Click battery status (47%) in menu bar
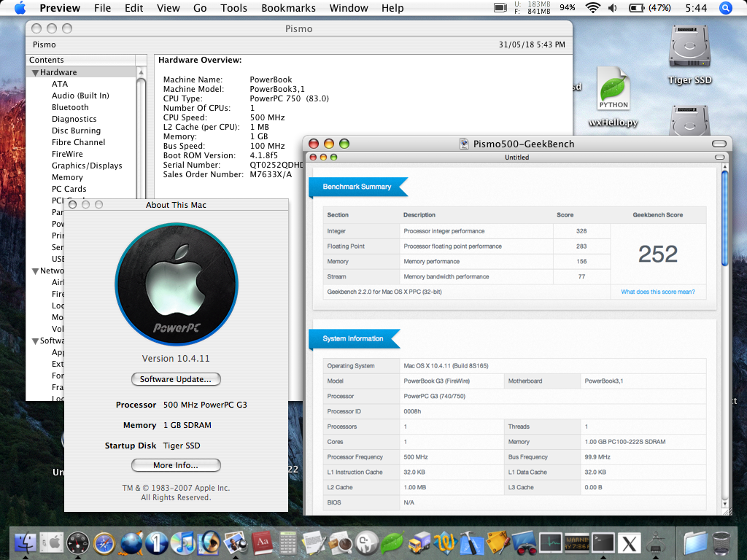Image resolution: width=747 pixels, height=560 pixels. point(650,8)
